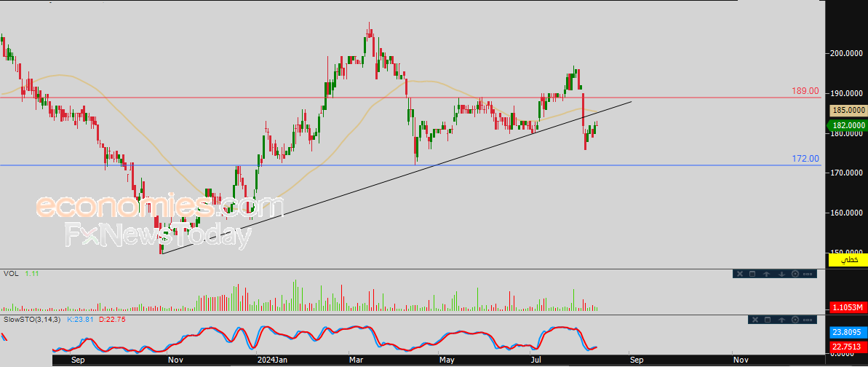Click the Nov label after Sep 2023
Screen dimensions: 868x367
pyautogui.click(x=175, y=360)
